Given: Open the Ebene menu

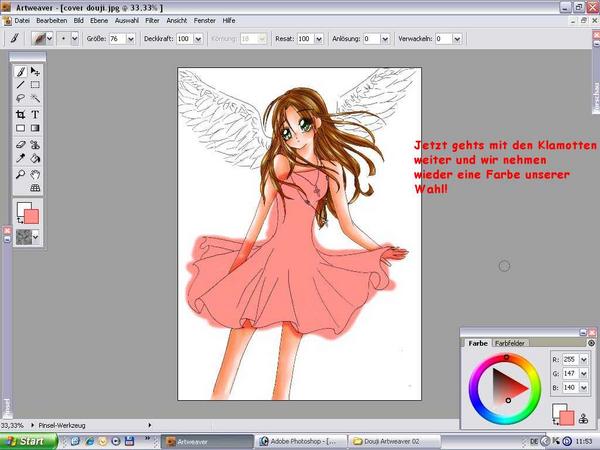Looking at the screenshot, I should pyautogui.click(x=99, y=21).
